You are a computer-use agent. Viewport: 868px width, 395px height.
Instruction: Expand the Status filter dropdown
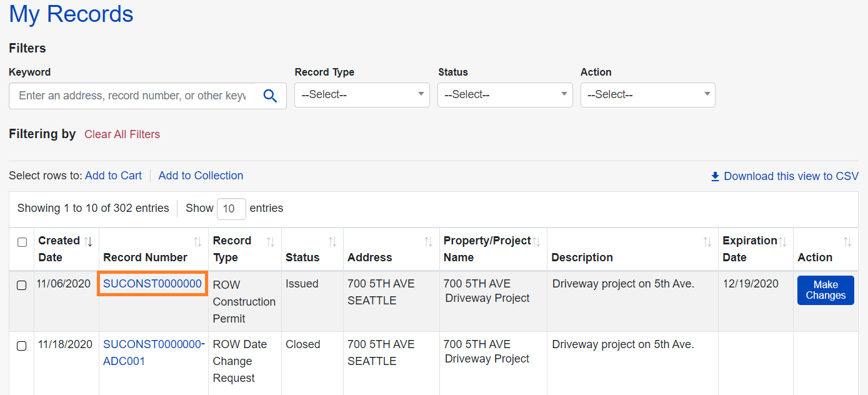(505, 95)
